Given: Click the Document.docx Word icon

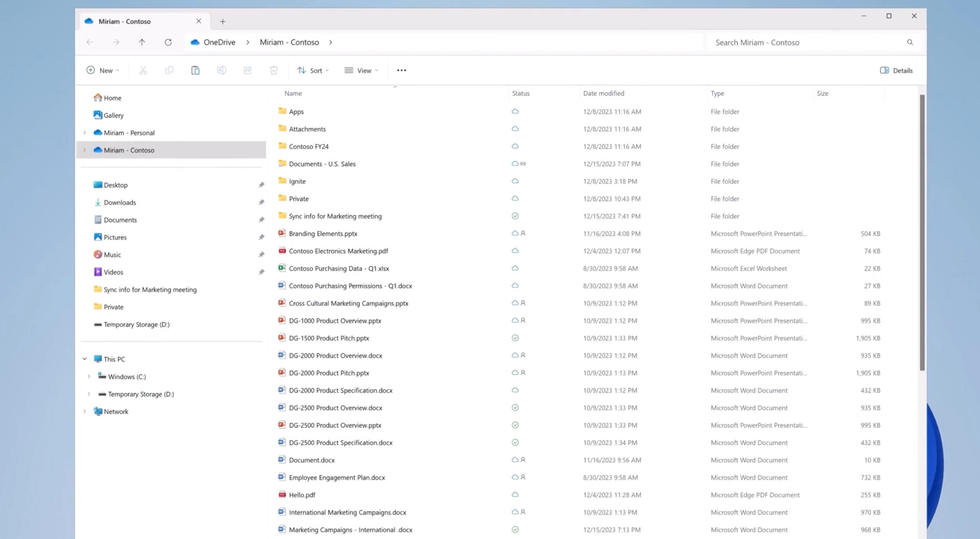Looking at the screenshot, I should click(282, 460).
